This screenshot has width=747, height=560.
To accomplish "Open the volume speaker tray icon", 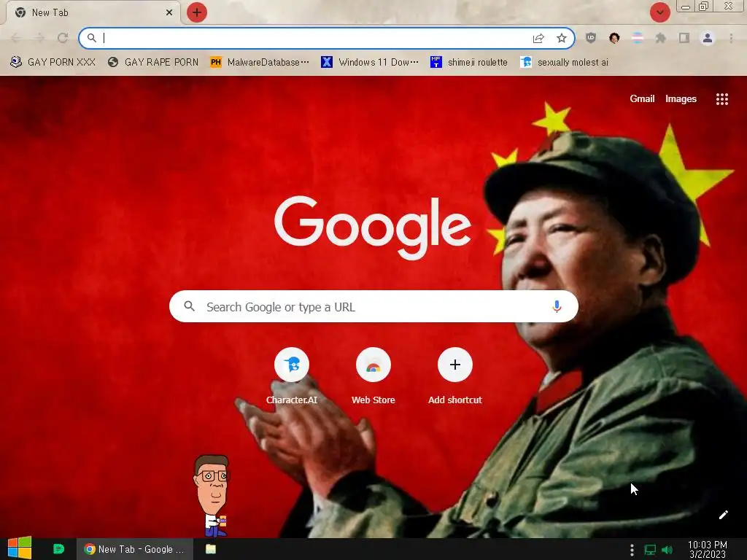I will (x=667, y=550).
